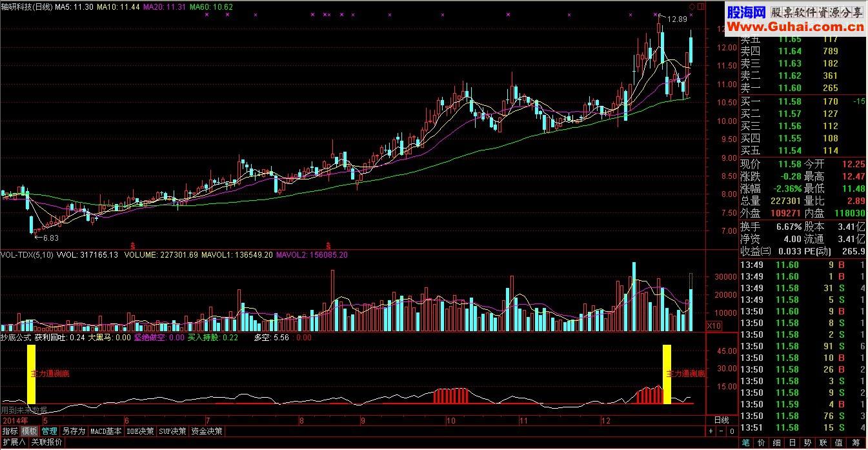
Task: Select the SUP决策 template
Action: 172,431
